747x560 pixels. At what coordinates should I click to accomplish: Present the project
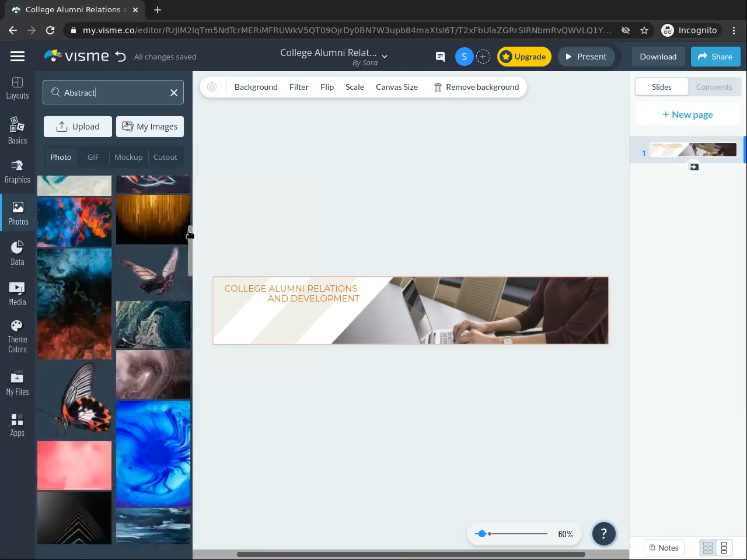coord(586,57)
